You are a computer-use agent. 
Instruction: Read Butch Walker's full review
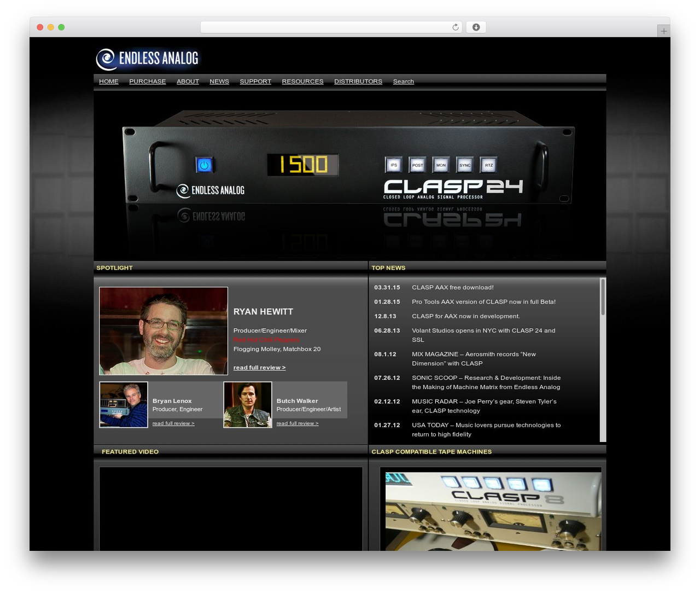pos(297,423)
